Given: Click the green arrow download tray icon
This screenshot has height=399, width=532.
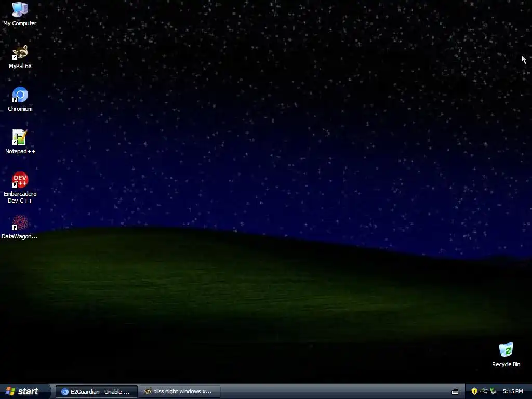Looking at the screenshot, I should click(x=493, y=391).
